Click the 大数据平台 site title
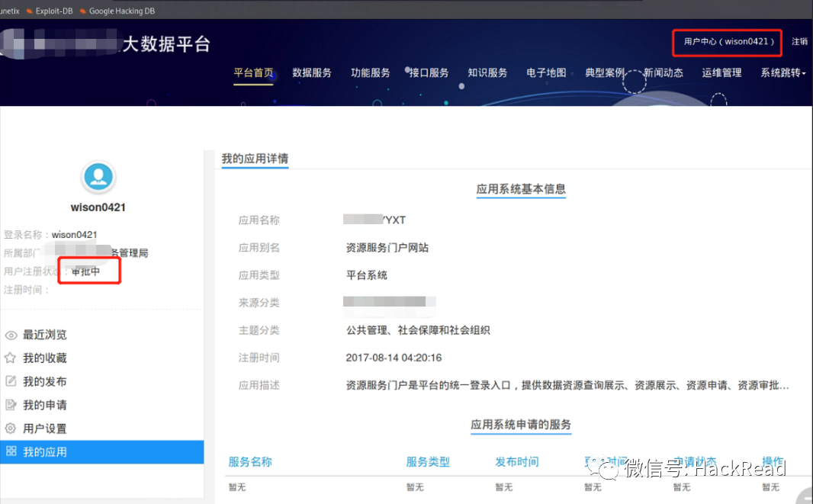Viewport: 813px width, 504px height. [166, 44]
